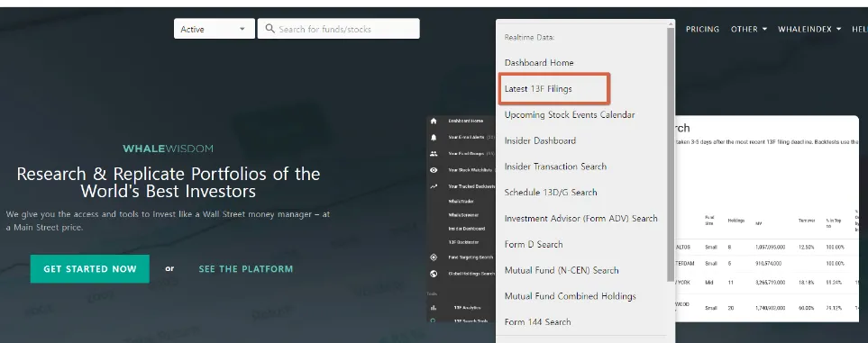
Task: Click the 60.00% turnover cell
Action: [x=806, y=308]
